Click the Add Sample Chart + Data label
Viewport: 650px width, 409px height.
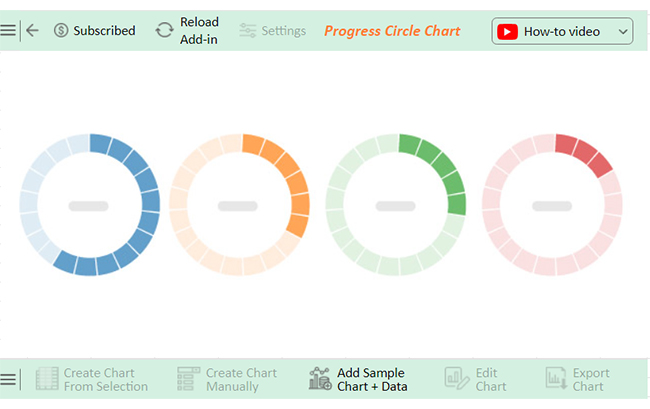372,380
